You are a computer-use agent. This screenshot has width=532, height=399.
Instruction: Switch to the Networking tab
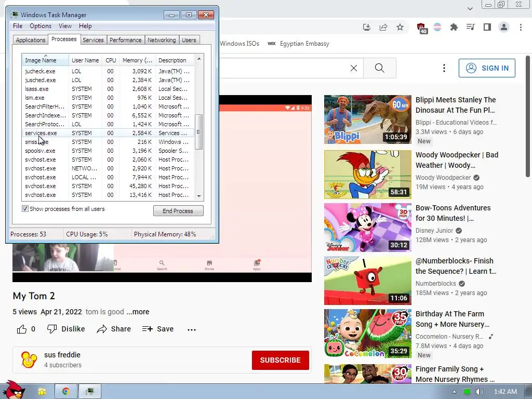pyautogui.click(x=162, y=40)
